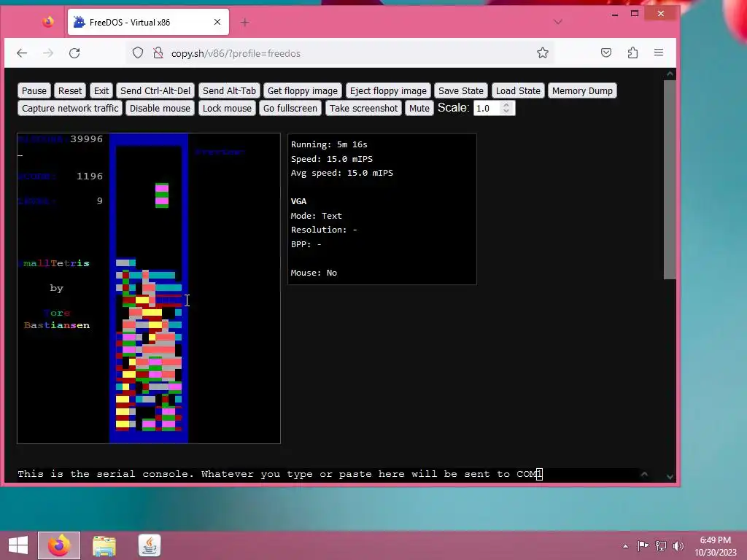
Task: Go forward to next page
Action: (48, 52)
